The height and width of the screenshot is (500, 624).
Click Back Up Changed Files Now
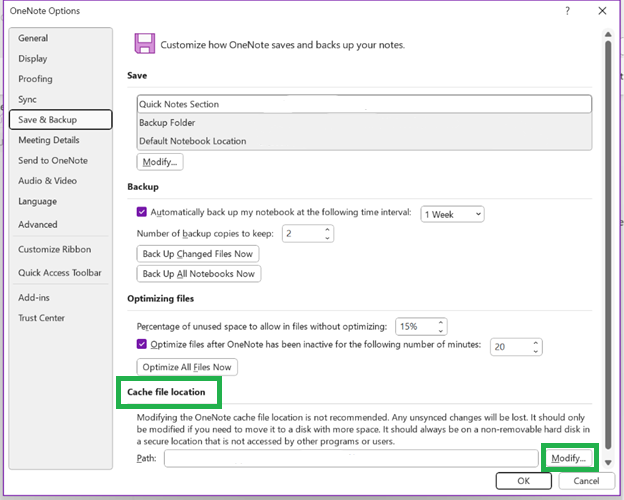point(198,254)
